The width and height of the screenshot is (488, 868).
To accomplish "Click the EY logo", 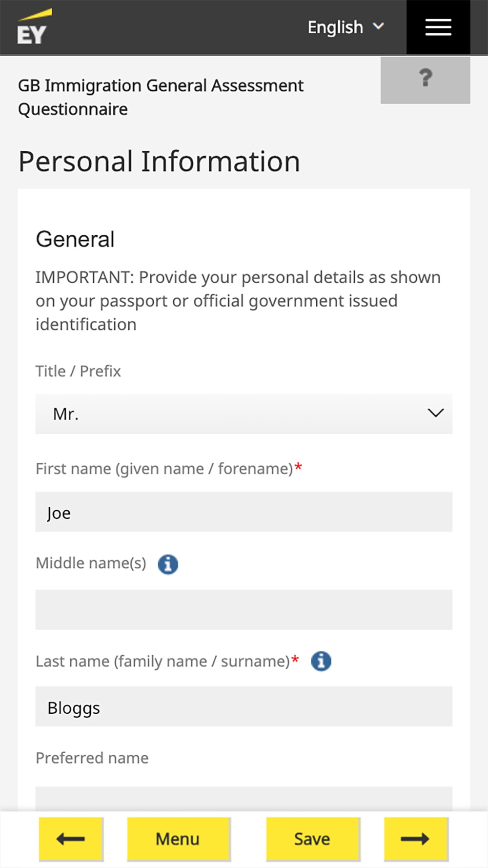I will [32, 28].
